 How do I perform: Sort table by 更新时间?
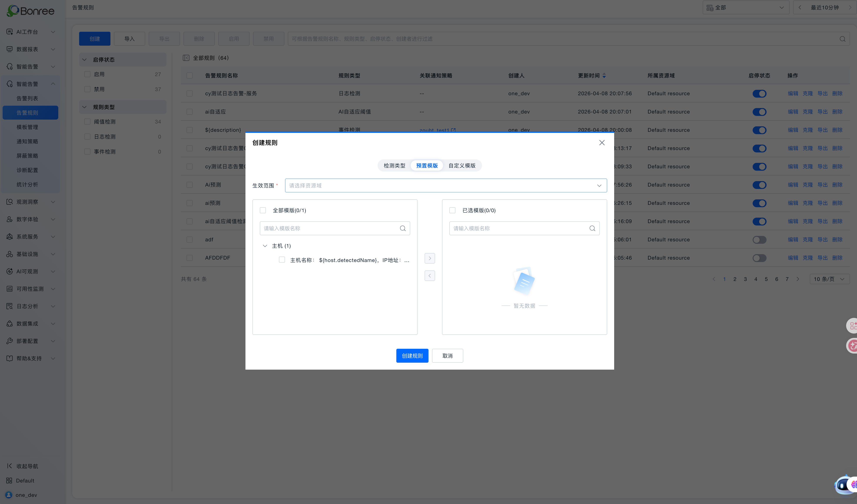pyautogui.click(x=604, y=75)
